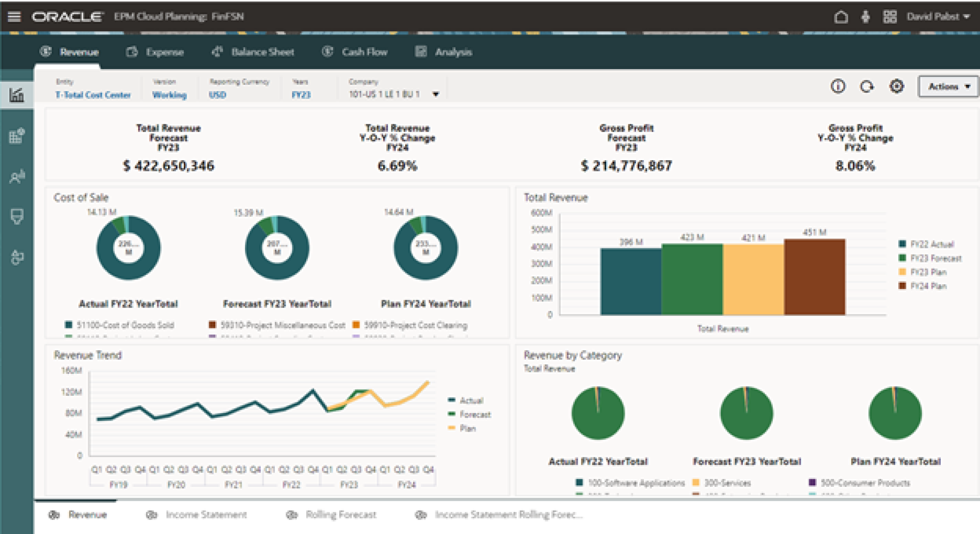Click the Analysis tab icon
980x534 pixels.
pos(421,51)
